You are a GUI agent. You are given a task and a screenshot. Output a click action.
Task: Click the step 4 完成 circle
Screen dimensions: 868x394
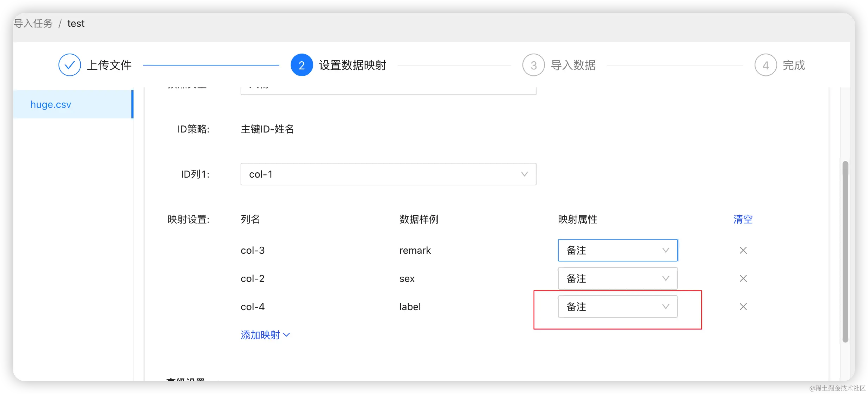765,65
